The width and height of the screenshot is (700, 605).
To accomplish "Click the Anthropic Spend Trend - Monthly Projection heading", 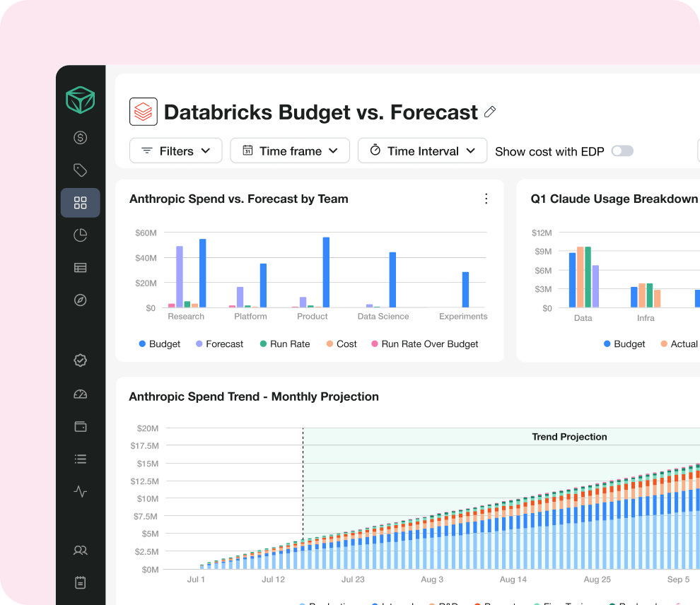I will click(254, 397).
